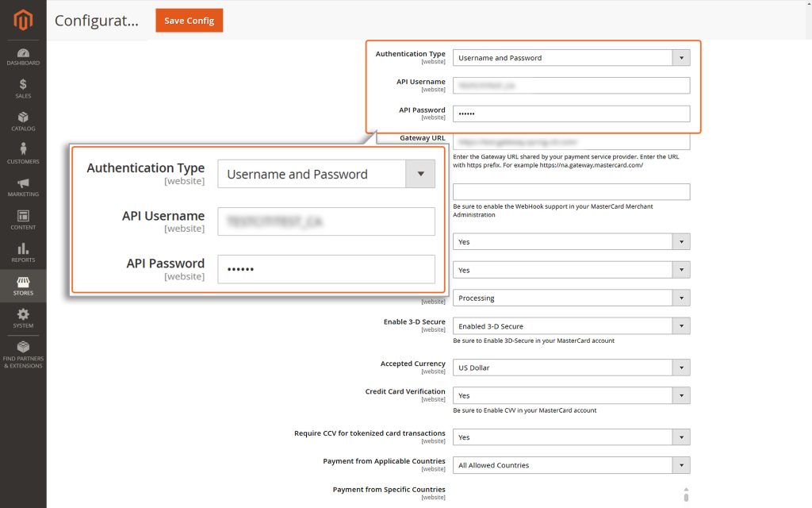The image size is (812, 508).
Task: Open the Reports section
Action: (23, 254)
